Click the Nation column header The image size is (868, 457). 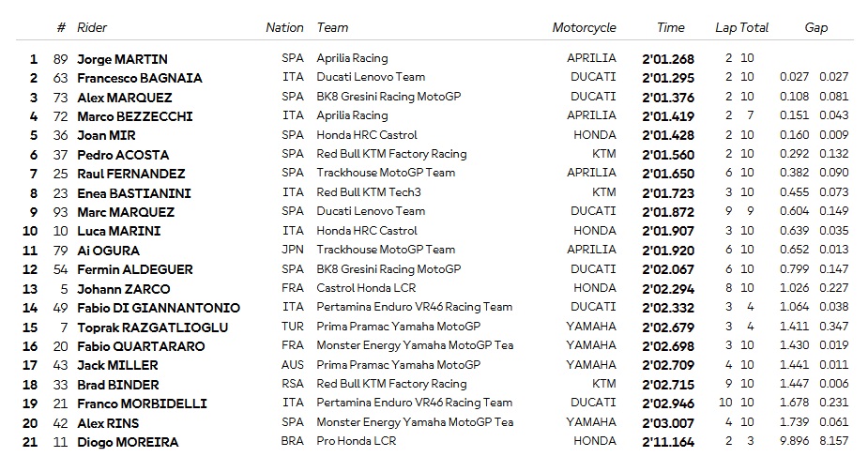tap(284, 27)
